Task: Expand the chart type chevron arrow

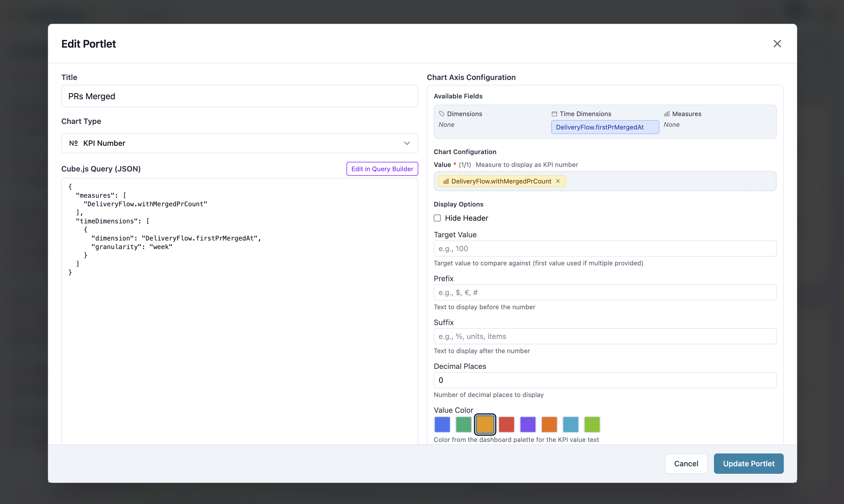Action: (x=406, y=143)
